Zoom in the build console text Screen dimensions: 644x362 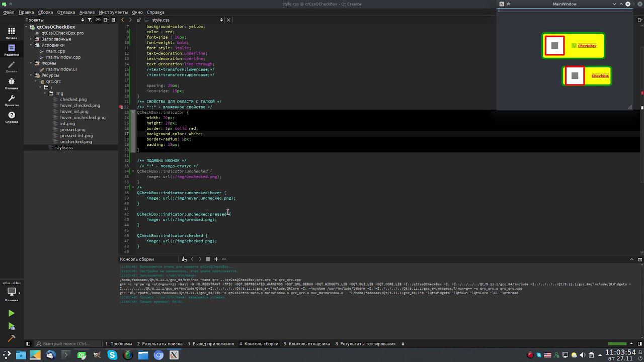216,259
